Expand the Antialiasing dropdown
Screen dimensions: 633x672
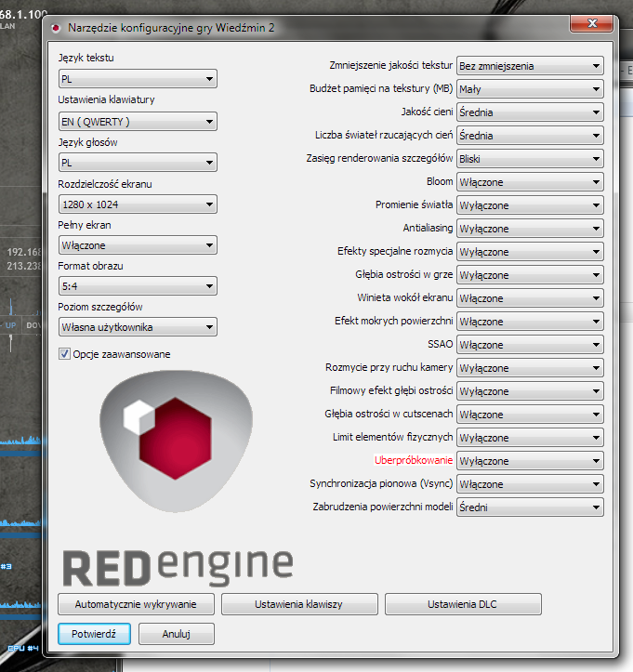530,229
